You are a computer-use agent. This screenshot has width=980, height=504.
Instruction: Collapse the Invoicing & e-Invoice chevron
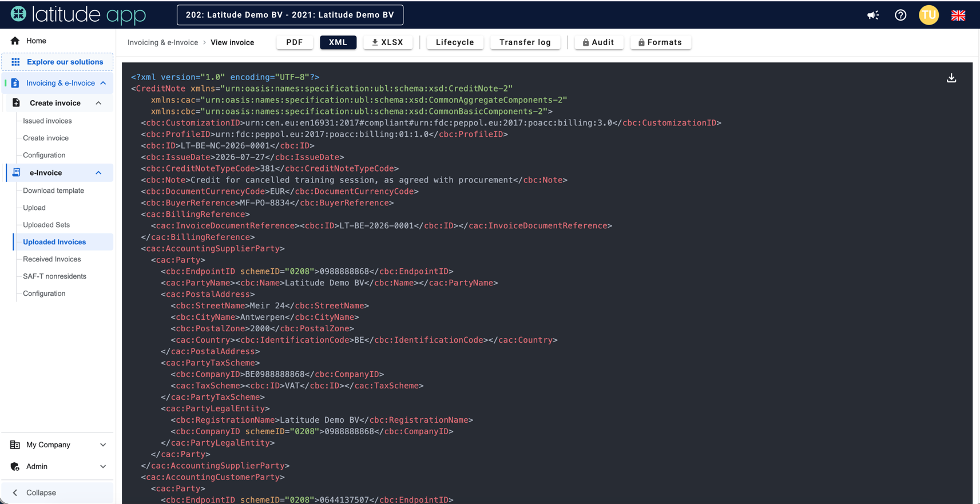[x=103, y=83]
